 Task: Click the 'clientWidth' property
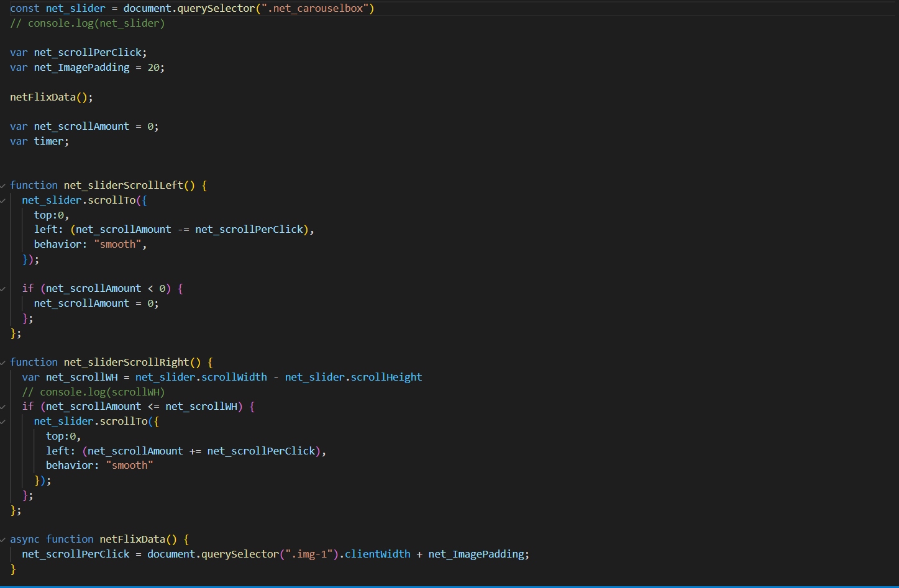point(378,554)
